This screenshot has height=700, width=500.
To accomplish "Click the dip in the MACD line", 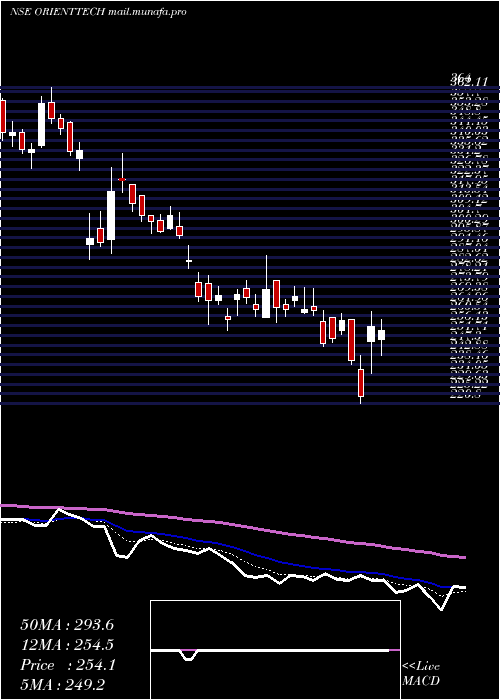I will pyautogui.click(x=189, y=657).
